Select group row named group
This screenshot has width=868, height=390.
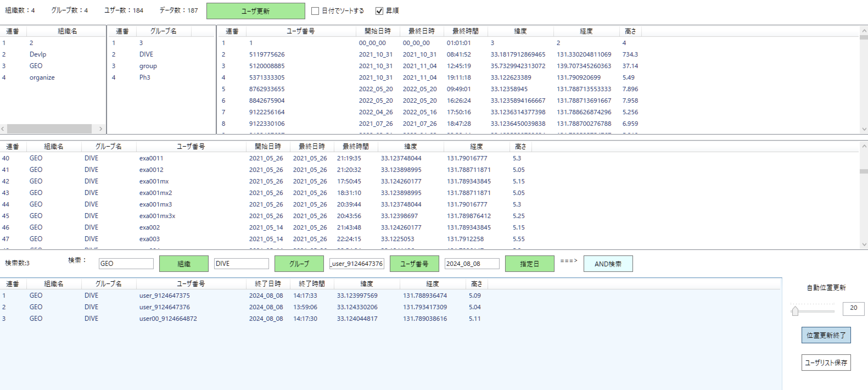click(161, 66)
